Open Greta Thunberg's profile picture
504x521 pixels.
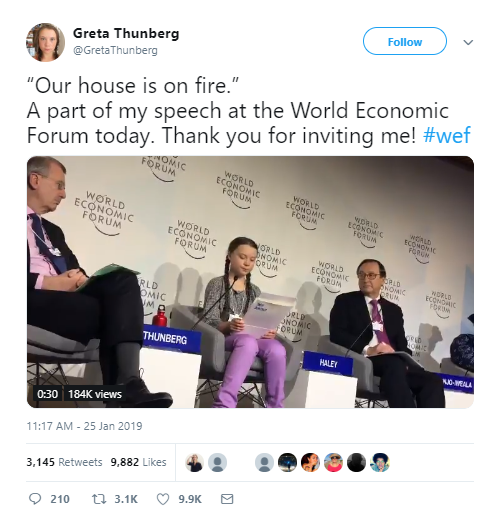[x=46, y=42]
